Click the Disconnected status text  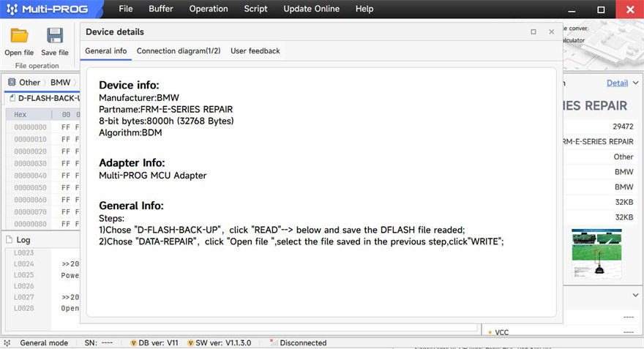303,343
